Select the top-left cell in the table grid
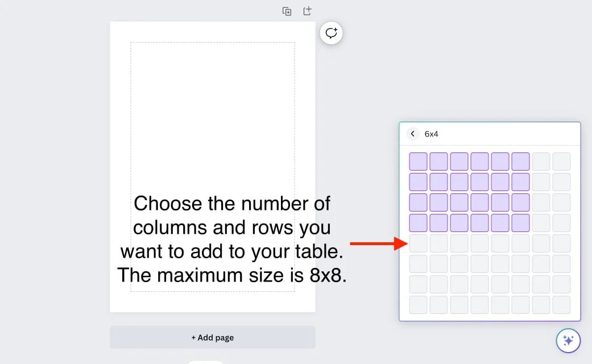The height and width of the screenshot is (364, 592). click(418, 160)
